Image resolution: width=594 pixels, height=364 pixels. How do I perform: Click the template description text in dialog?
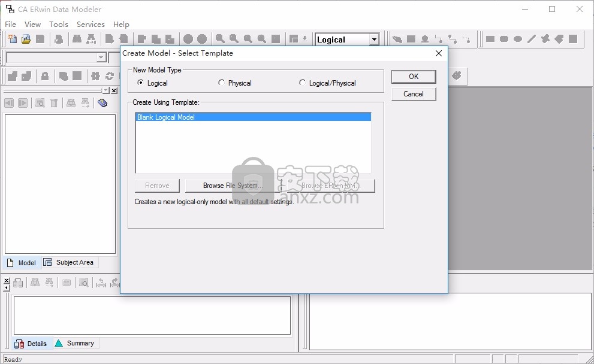coord(214,202)
